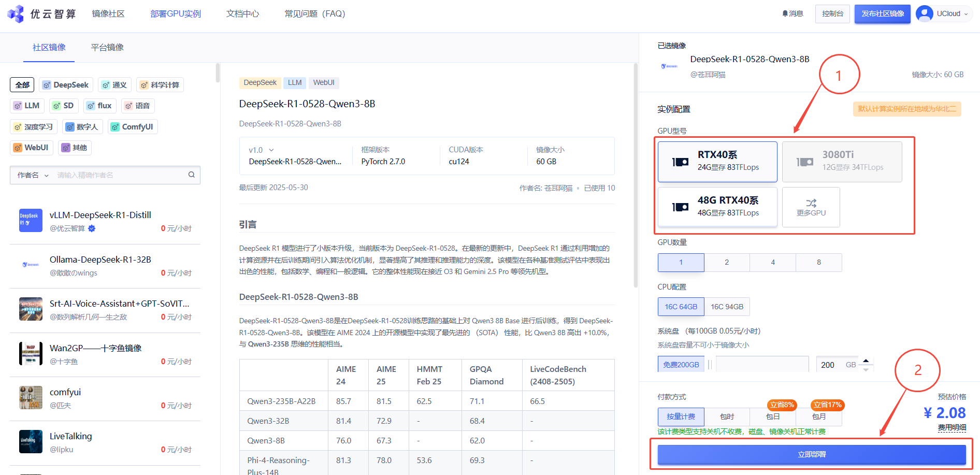Open the UCloud account dropdown arrow
Image resolution: width=980 pixels, height=475 pixels.
coord(965,14)
